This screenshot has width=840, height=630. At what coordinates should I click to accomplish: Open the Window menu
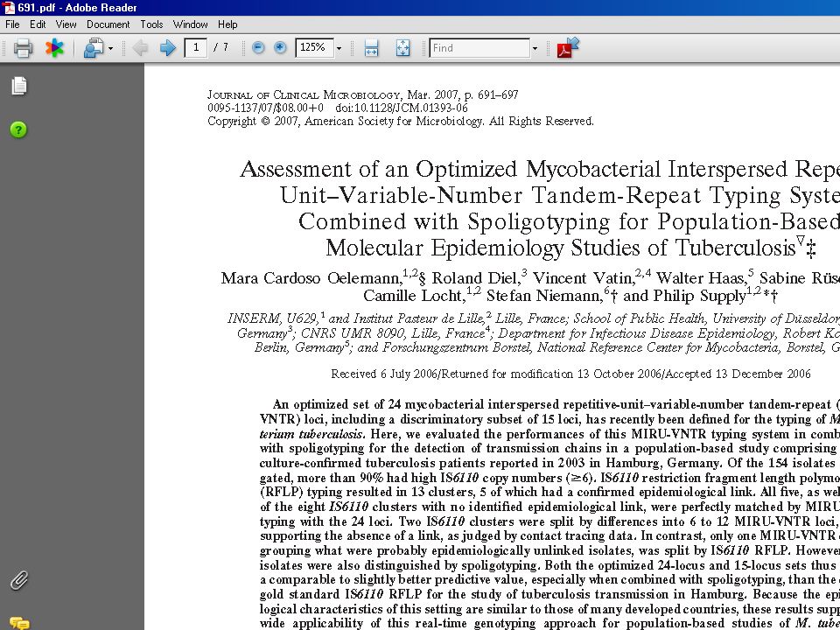tap(190, 24)
